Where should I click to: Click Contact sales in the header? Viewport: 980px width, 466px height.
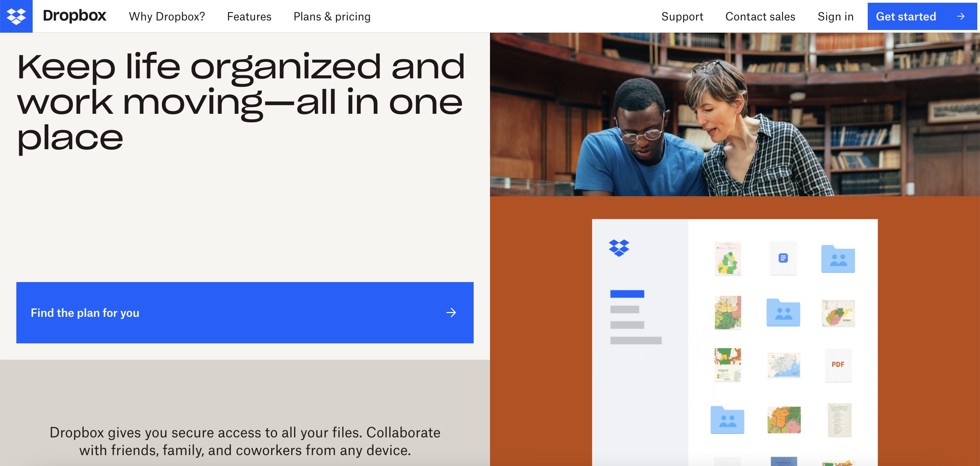pos(760,16)
